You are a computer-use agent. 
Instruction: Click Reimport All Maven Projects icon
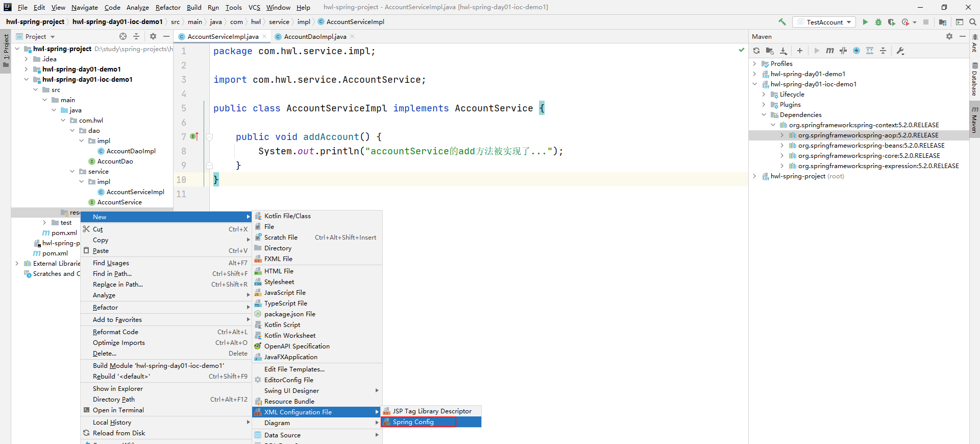pos(756,51)
